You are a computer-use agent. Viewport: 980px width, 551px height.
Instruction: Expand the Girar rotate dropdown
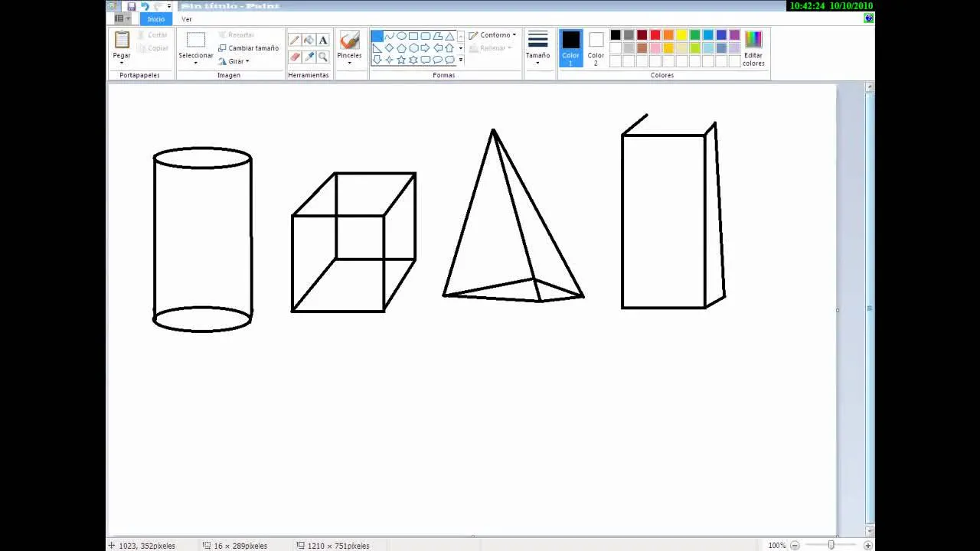[x=234, y=61]
